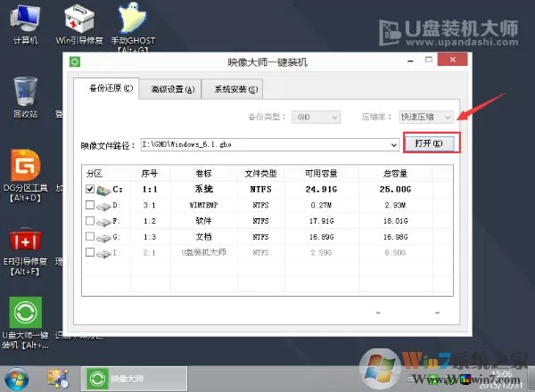The image size is (535, 392).
Task: Click the Windows Start orb
Action: (16, 379)
